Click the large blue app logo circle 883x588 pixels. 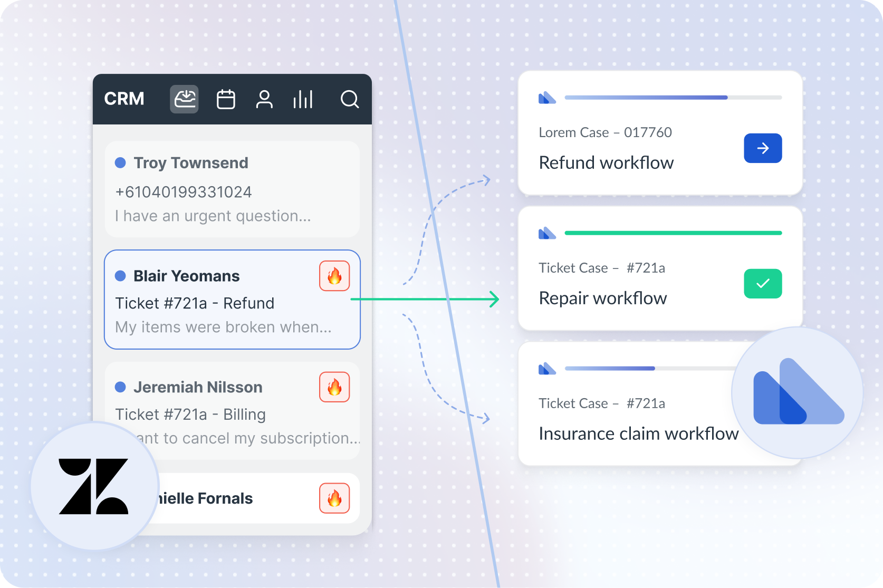tap(797, 393)
